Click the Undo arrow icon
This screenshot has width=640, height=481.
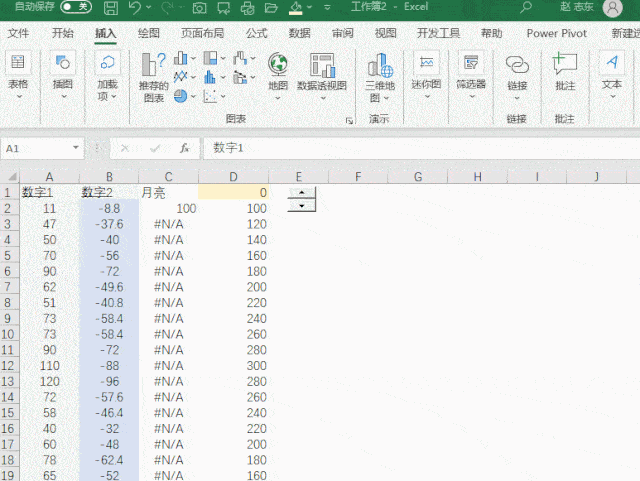[x=135, y=7]
